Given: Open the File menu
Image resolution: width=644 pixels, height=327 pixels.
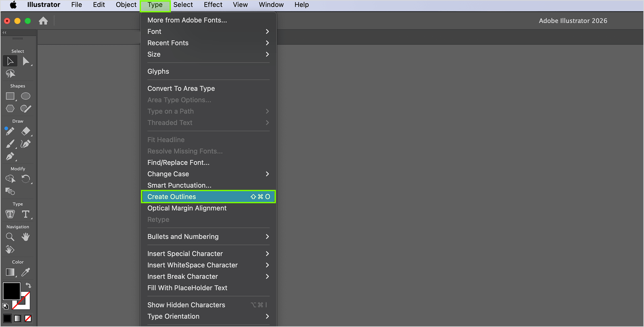Looking at the screenshot, I should [76, 5].
